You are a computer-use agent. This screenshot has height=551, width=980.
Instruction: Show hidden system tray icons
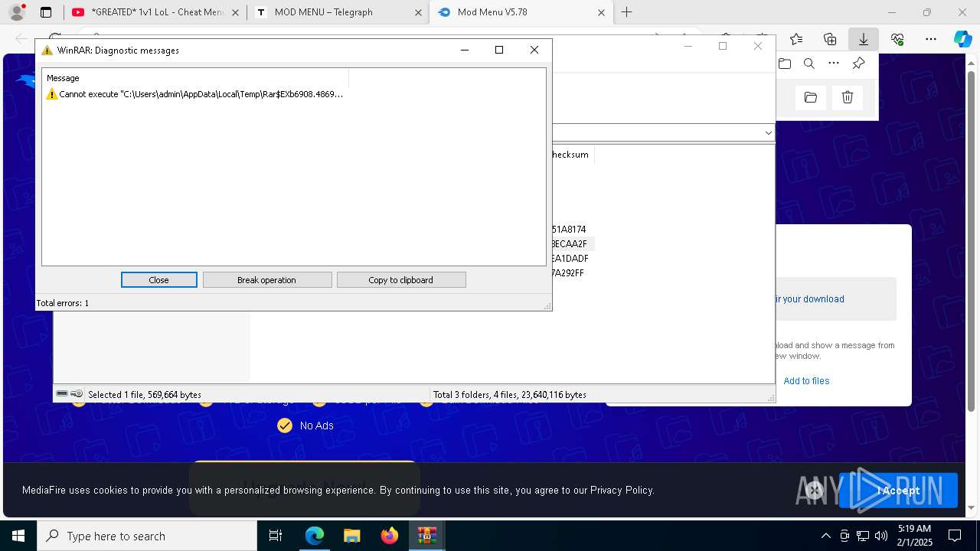pos(825,536)
